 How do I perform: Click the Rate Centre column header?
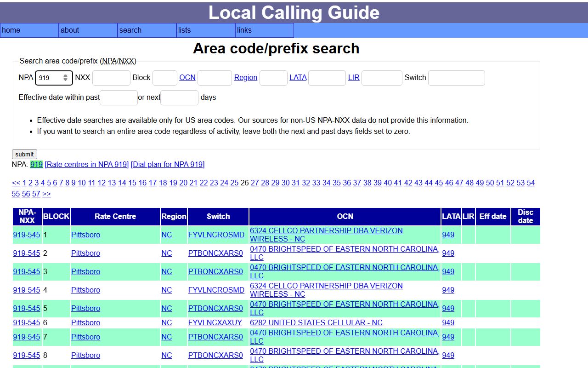point(115,216)
